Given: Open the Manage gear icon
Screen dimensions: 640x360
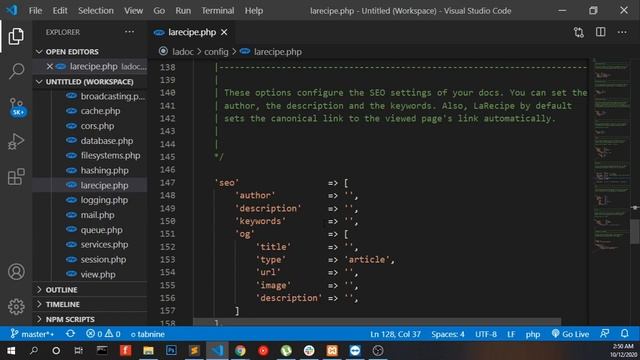Looking at the screenshot, I should [x=16, y=307].
